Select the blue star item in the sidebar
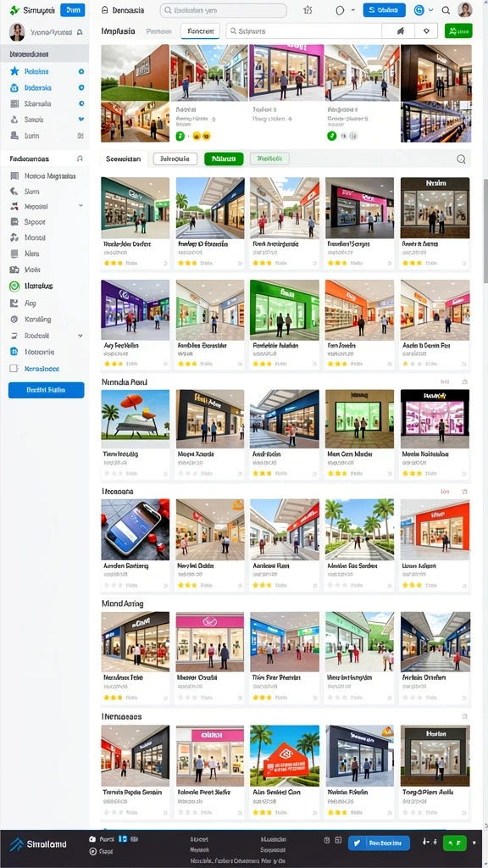The height and width of the screenshot is (868, 488). pos(36,71)
